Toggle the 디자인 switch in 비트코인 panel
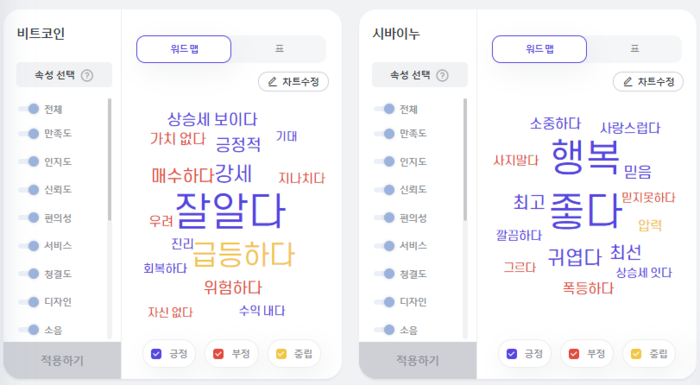The width and height of the screenshot is (700, 385). coord(29,302)
